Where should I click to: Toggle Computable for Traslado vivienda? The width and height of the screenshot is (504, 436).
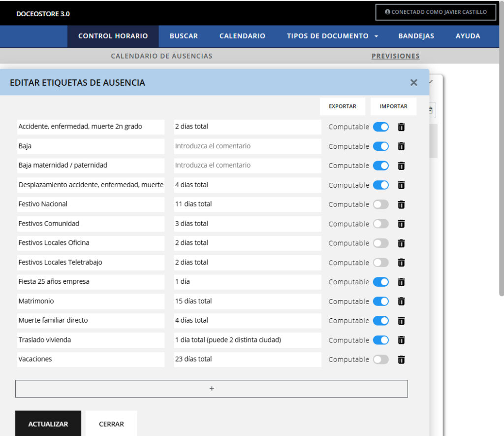tap(381, 340)
